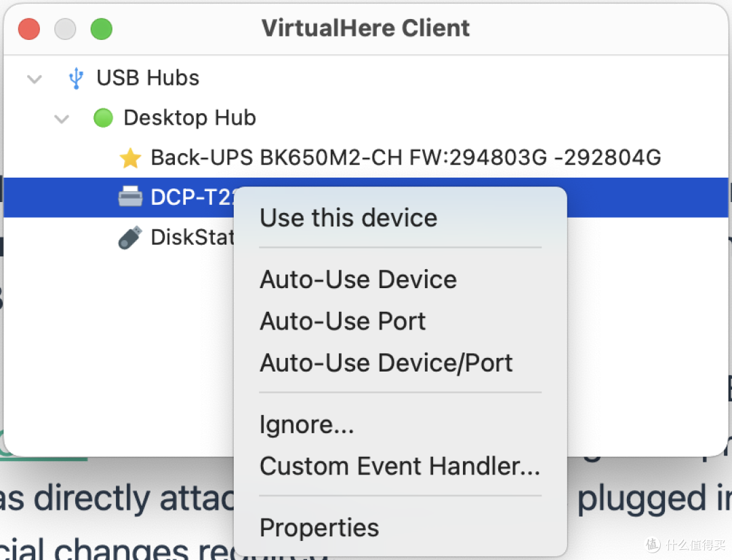Click the USB icon next to USB Hubs

click(77, 78)
